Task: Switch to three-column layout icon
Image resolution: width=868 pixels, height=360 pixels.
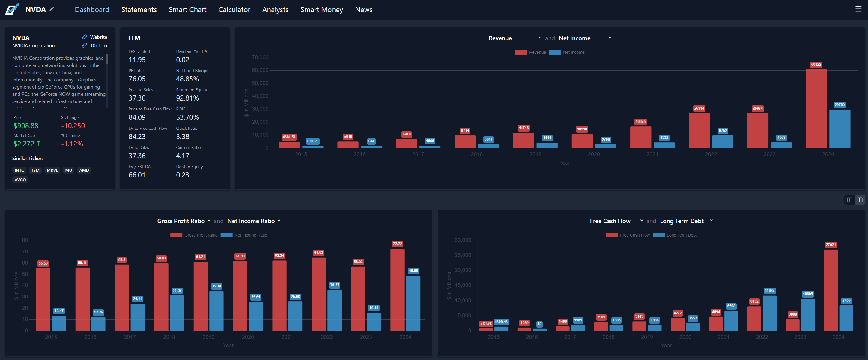Action: [x=860, y=200]
